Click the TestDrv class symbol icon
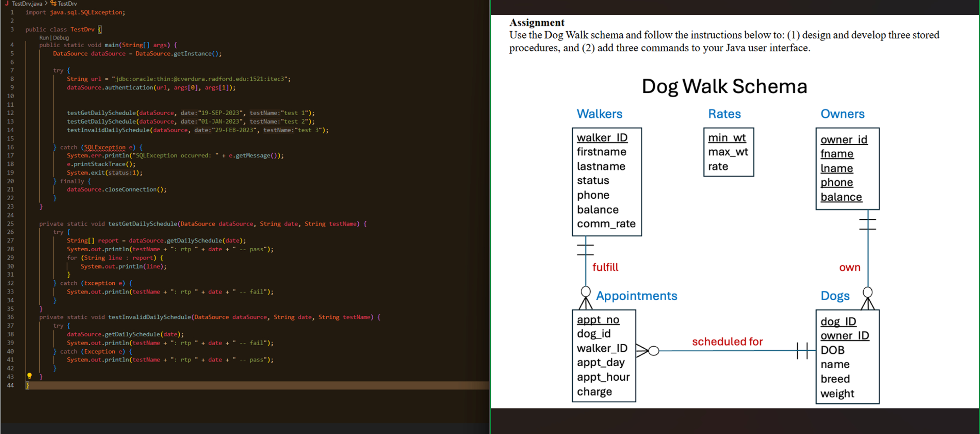Image resolution: width=980 pixels, height=434 pixels. [x=53, y=3]
